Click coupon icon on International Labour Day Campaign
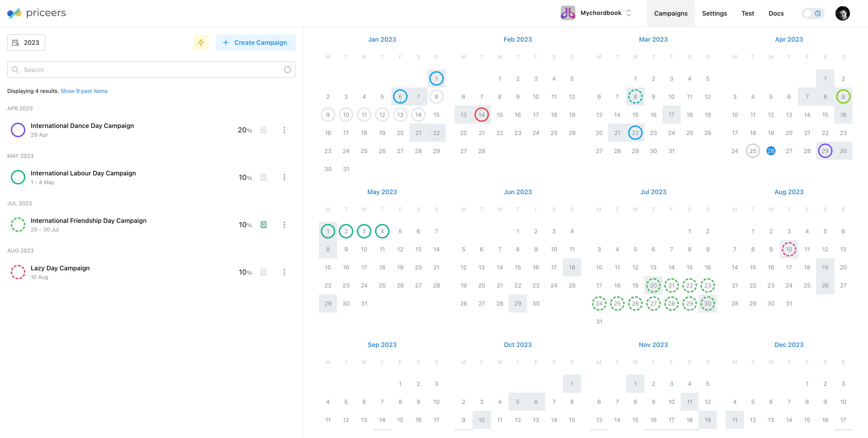868x438 pixels. point(264,178)
